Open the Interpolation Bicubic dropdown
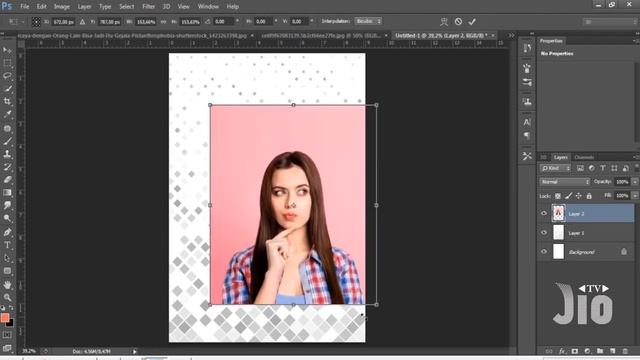640x360 pixels. point(368,21)
